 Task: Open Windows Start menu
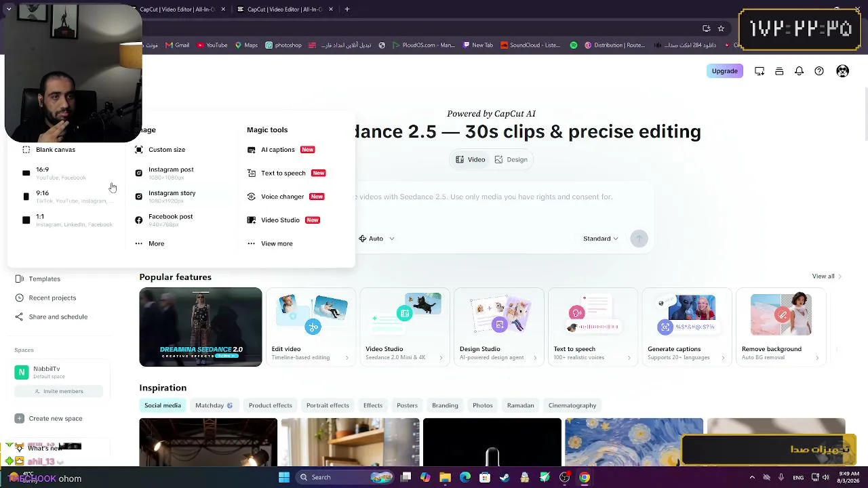click(x=284, y=478)
